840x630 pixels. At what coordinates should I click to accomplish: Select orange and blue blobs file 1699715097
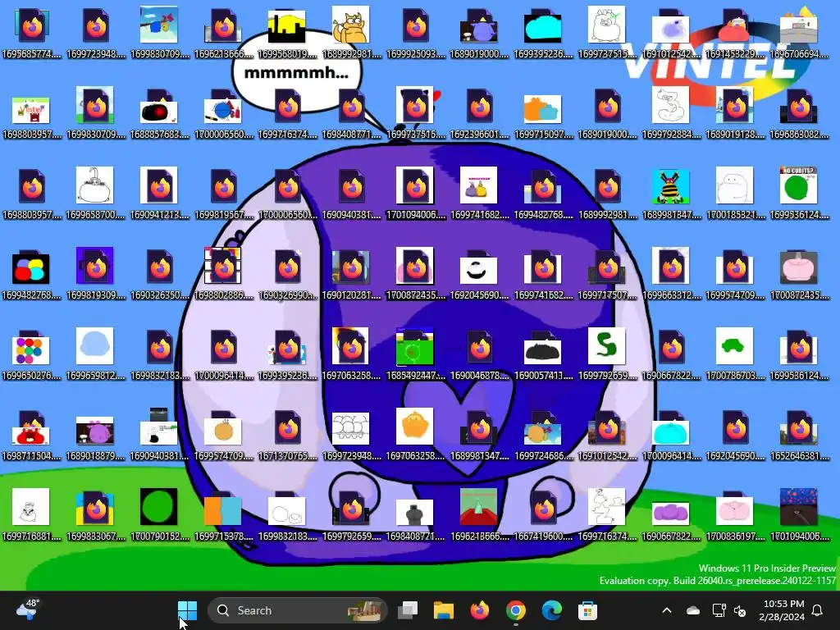tap(543, 112)
